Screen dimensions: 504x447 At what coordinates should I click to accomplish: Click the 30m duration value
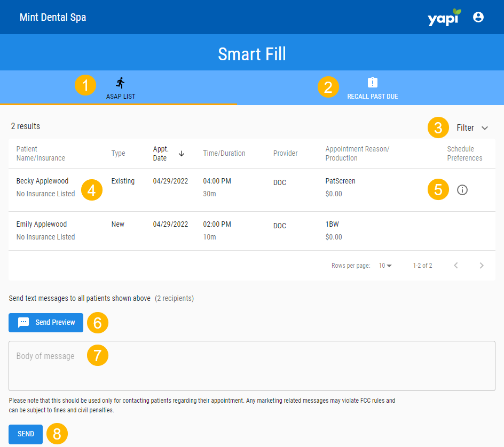point(209,194)
